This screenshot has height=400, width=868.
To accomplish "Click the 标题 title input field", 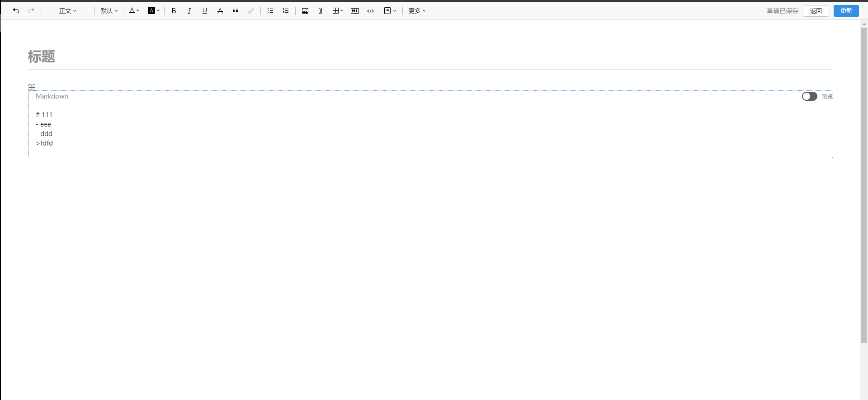I will (430, 56).
